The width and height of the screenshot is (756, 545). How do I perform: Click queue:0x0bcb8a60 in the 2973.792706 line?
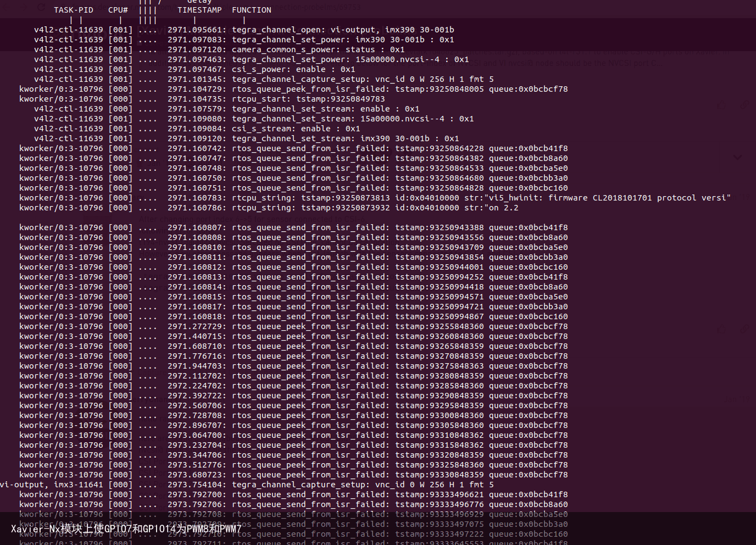point(529,504)
